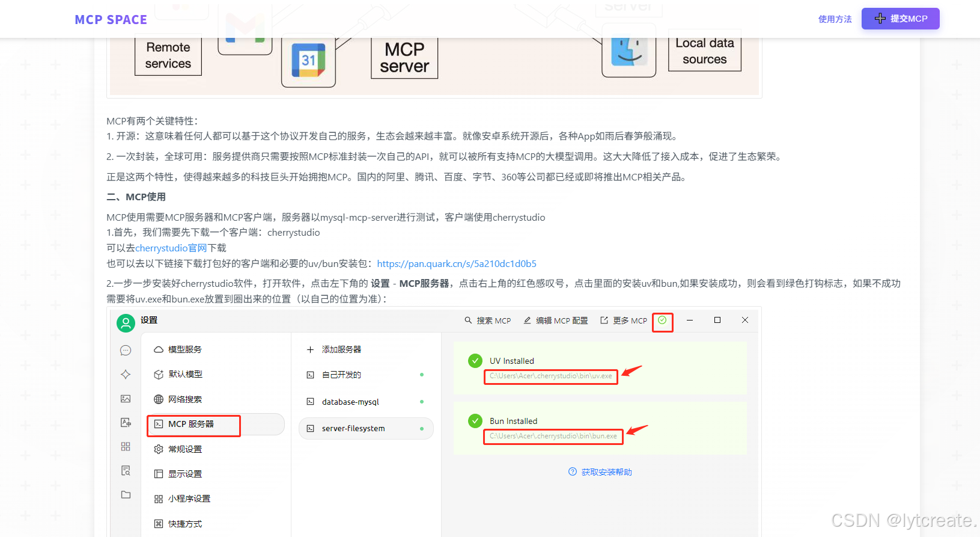Open 默认模型 settings entry
The width and height of the screenshot is (980, 537).
[x=216, y=374]
